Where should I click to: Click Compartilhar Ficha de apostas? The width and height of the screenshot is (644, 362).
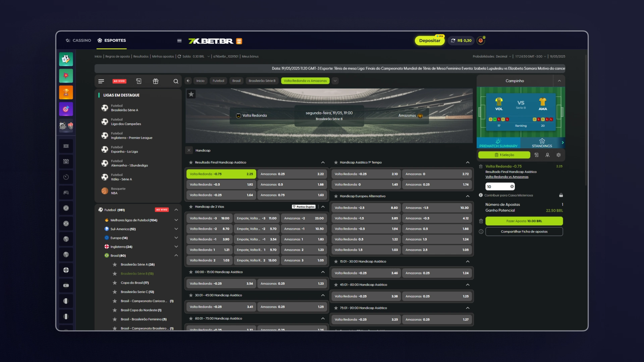(x=524, y=232)
